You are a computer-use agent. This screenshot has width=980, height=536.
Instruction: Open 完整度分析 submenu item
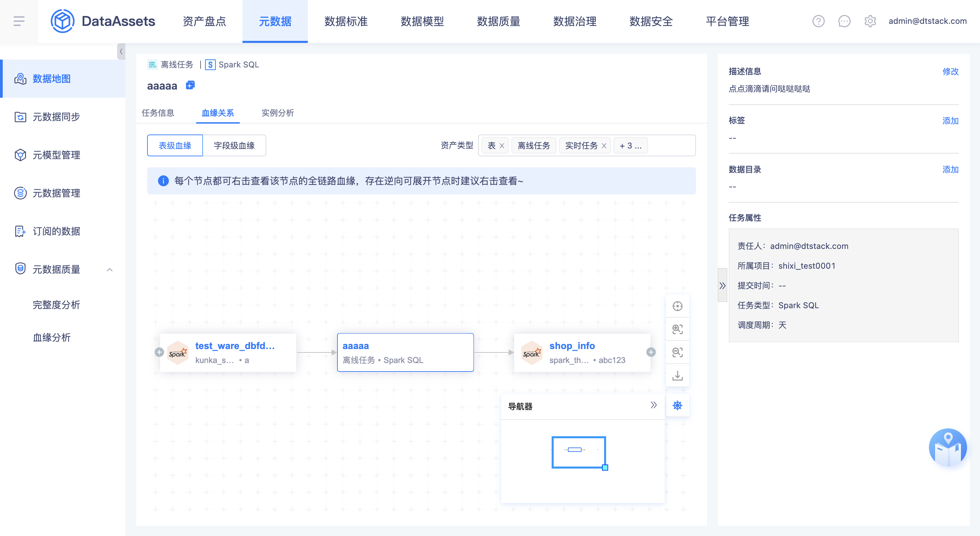[x=56, y=305]
